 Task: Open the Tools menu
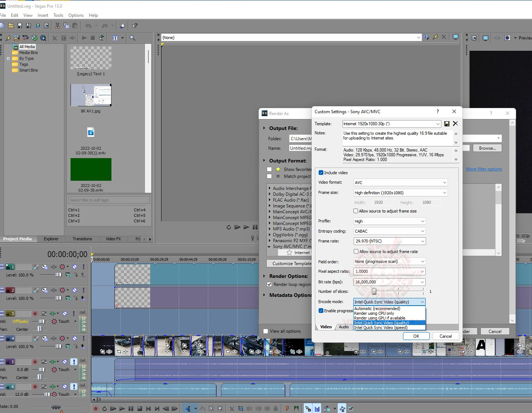58,15
